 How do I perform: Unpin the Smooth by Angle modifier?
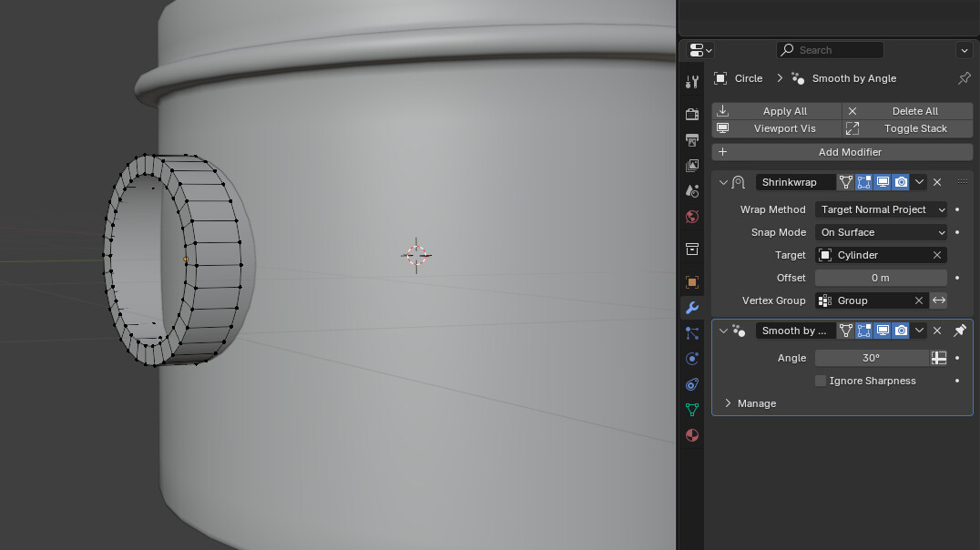pos(960,331)
